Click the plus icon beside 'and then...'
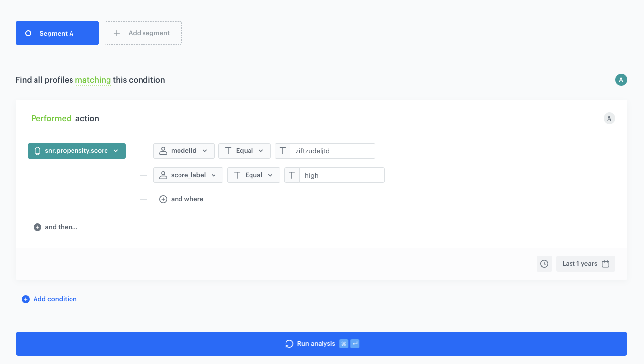The image size is (644, 364). (37, 227)
